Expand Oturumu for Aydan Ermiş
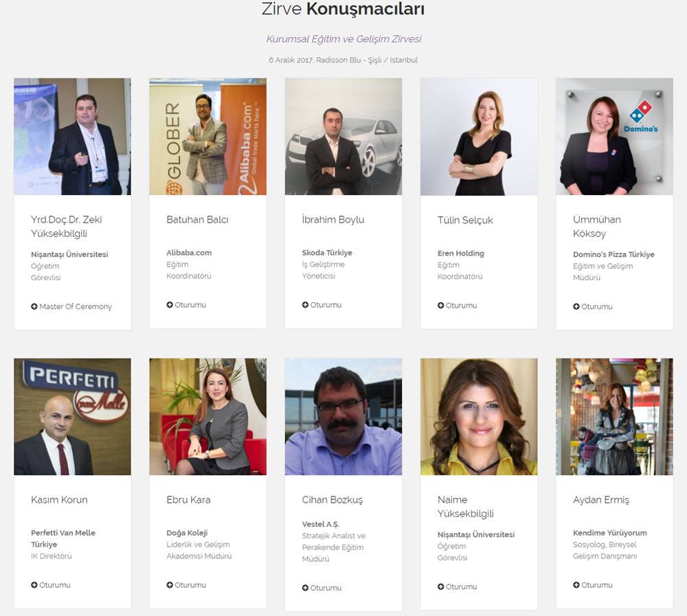Image resolution: width=687 pixels, height=616 pixels. point(593,585)
